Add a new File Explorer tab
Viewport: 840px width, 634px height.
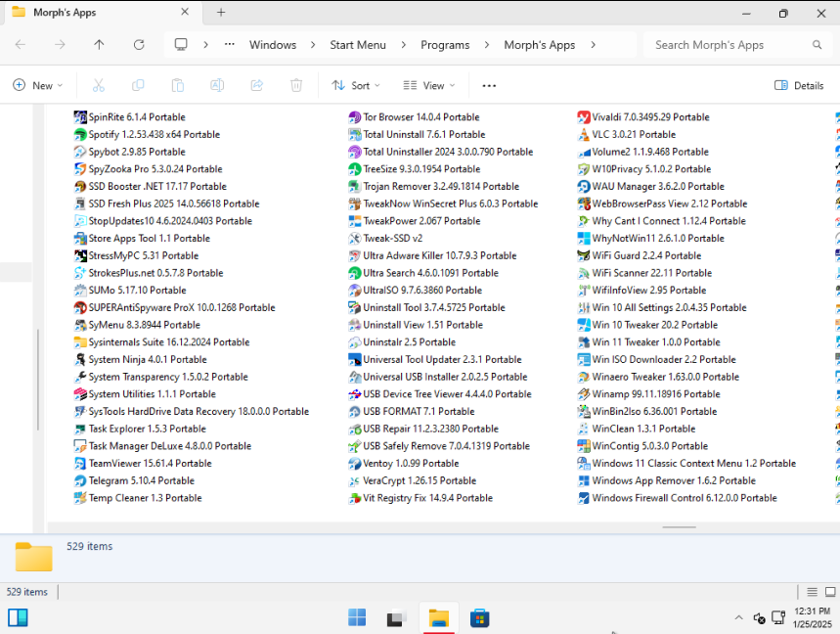tap(221, 13)
